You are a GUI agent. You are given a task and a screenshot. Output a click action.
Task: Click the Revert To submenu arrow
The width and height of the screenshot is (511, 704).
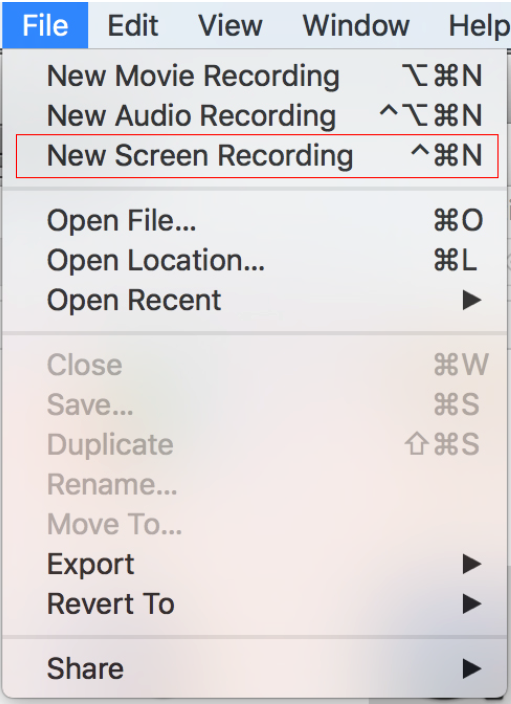click(472, 604)
